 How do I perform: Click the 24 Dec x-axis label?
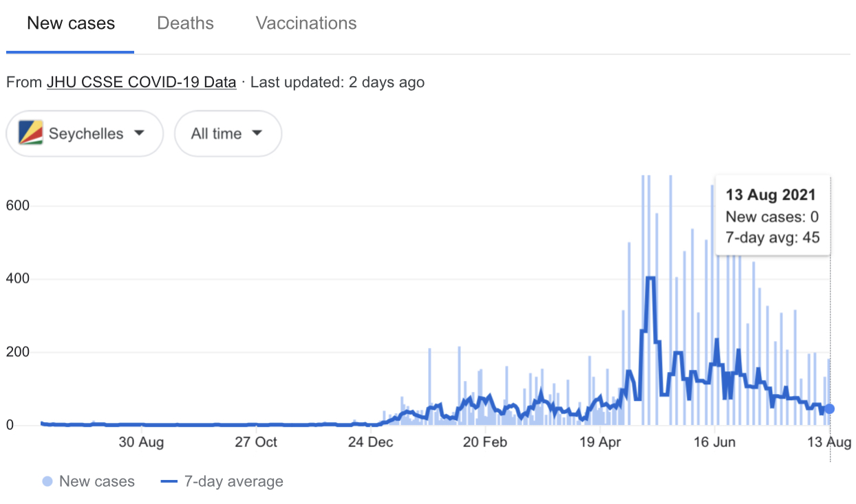371,442
